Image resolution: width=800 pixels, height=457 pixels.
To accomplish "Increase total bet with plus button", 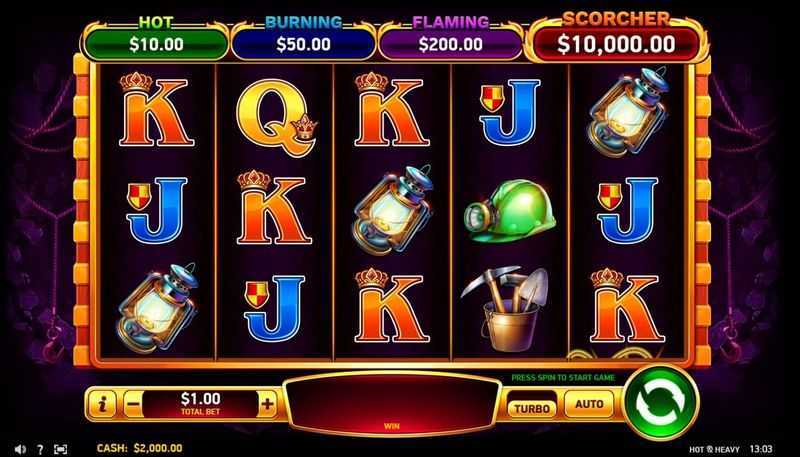I will pyautogui.click(x=267, y=404).
